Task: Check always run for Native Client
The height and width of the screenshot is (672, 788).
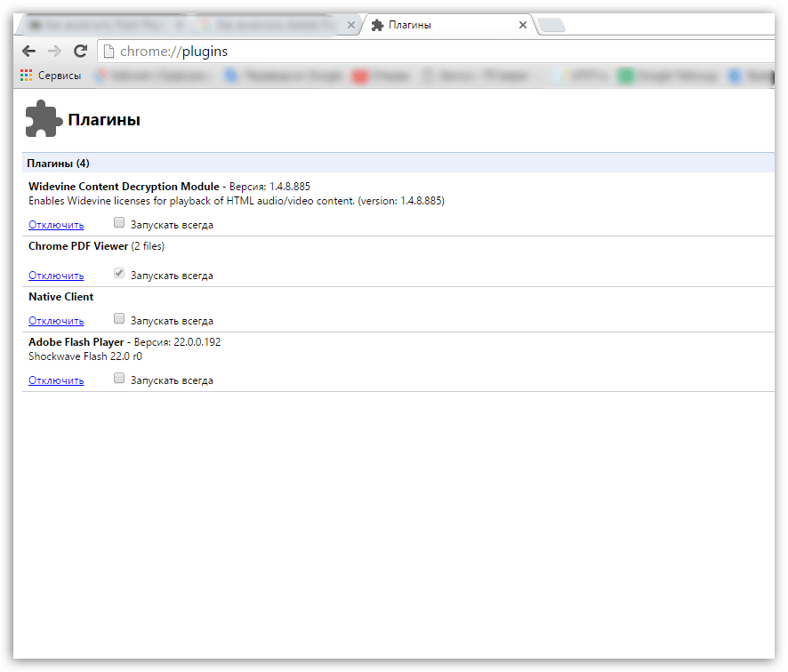Action: coord(119,319)
